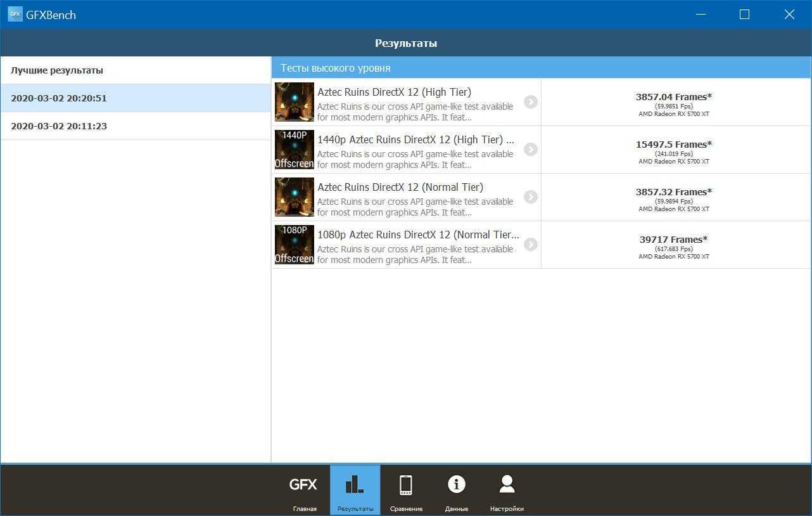This screenshot has width=812, height=516.
Task: Click the 39717 Frames result score
Action: point(673,240)
